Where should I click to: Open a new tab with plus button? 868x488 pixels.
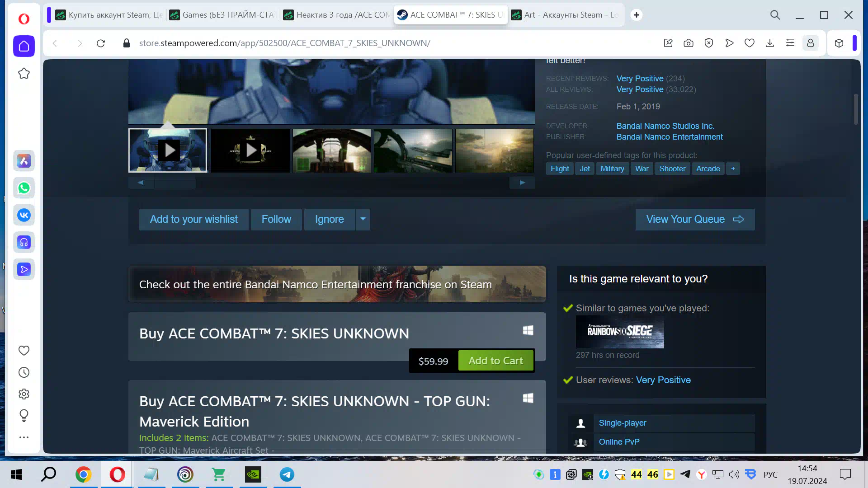(x=637, y=15)
